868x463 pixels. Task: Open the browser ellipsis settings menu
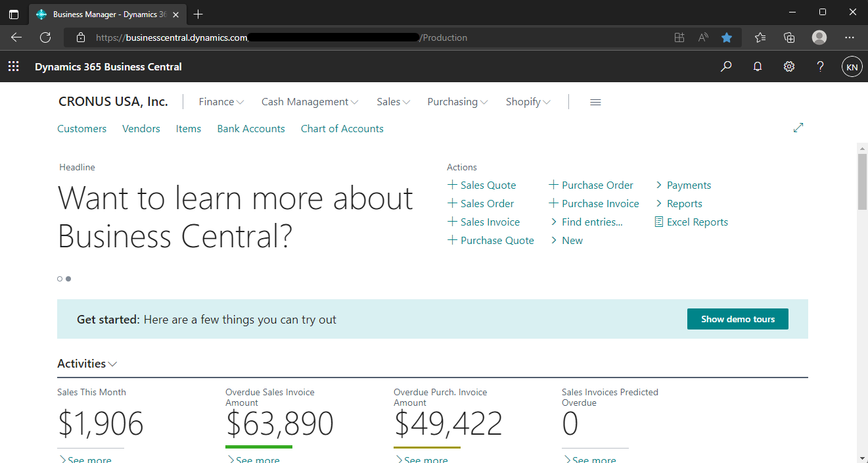click(x=850, y=37)
